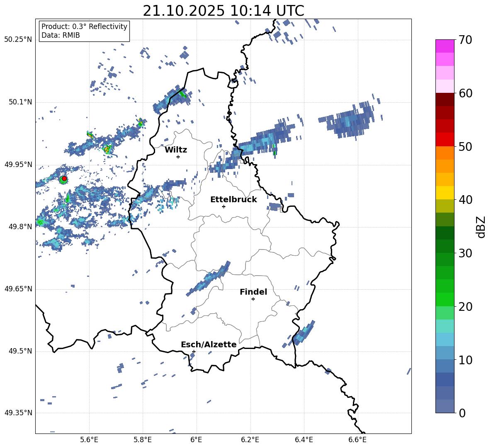
Task: Click the colorbar tick value 60
Action: point(465,93)
